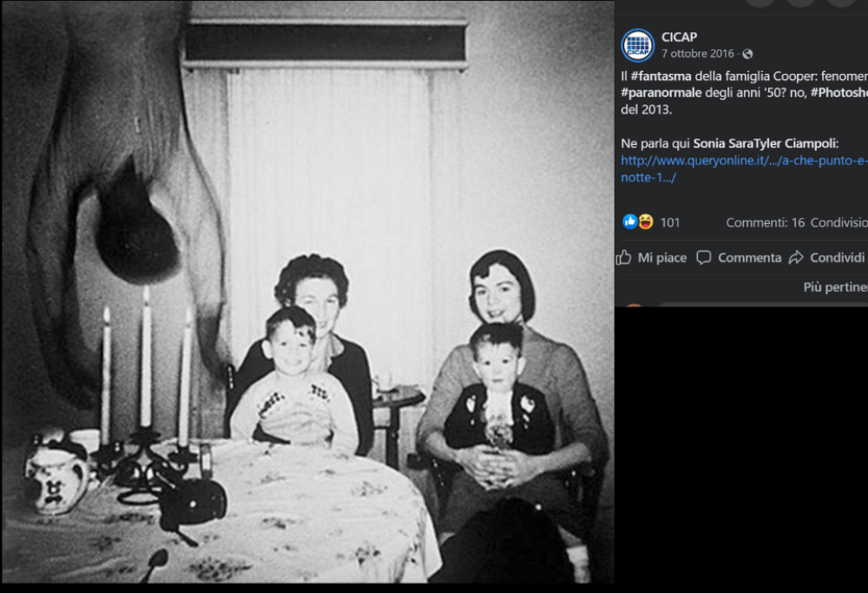Open the CICAP page name link
Image resolution: width=868 pixels, height=593 pixels.
680,37
